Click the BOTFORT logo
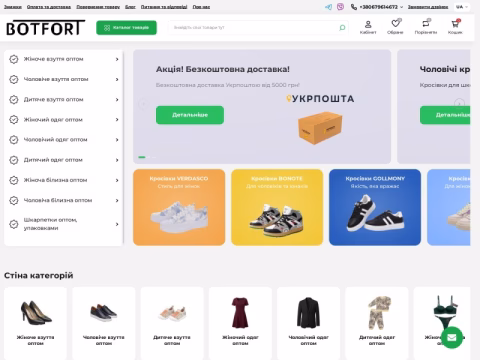The image size is (480, 360). (x=45, y=28)
